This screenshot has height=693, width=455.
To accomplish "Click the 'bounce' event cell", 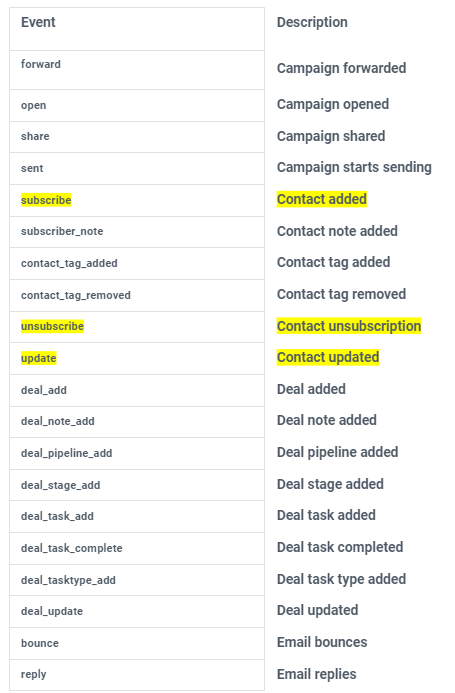I will click(x=137, y=643).
